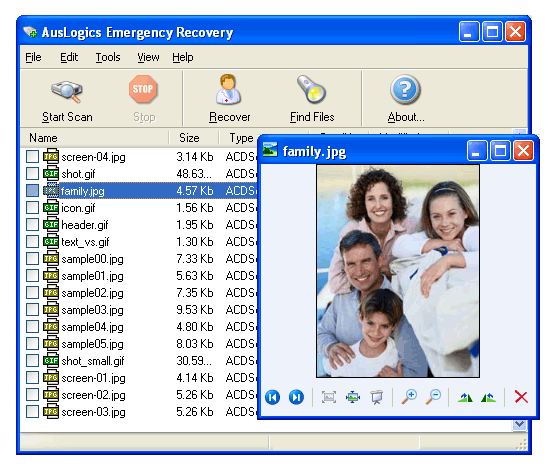The height and width of the screenshot is (470, 560).
Task: Open the View menu
Action: [x=148, y=57]
